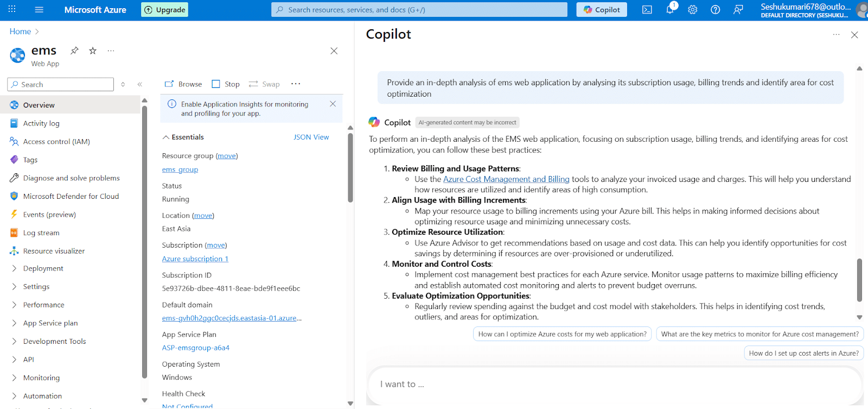The width and height of the screenshot is (868, 409).
Task: Open Microsoft Defender for Cloud
Action: click(71, 196)
